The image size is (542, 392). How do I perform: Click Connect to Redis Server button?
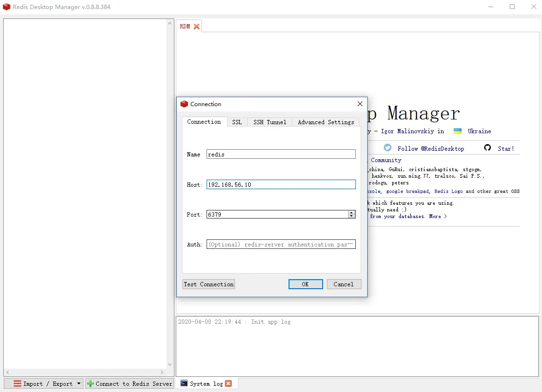pyautogui.click(x=130, y=383)
